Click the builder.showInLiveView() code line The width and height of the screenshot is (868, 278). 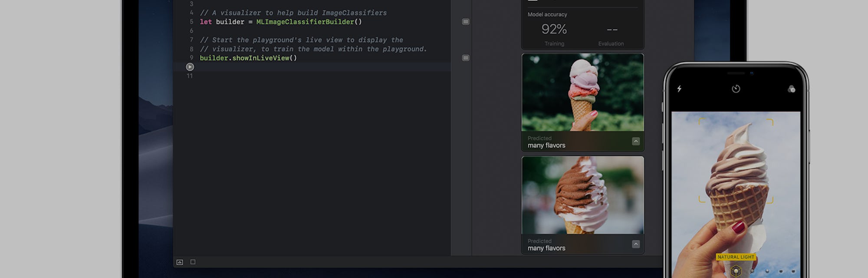pos(248,58)
